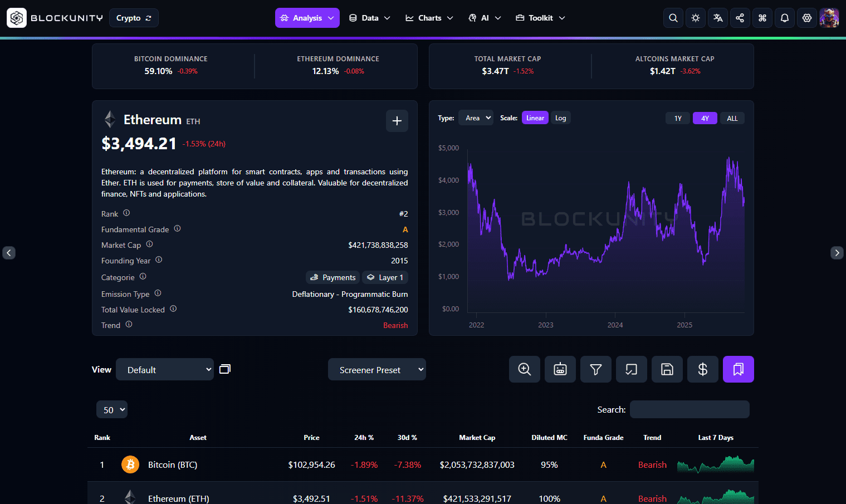Screen dimensions: 846x504
Task: Click the screener zoom-search icon button
Action: click(525, 369)
